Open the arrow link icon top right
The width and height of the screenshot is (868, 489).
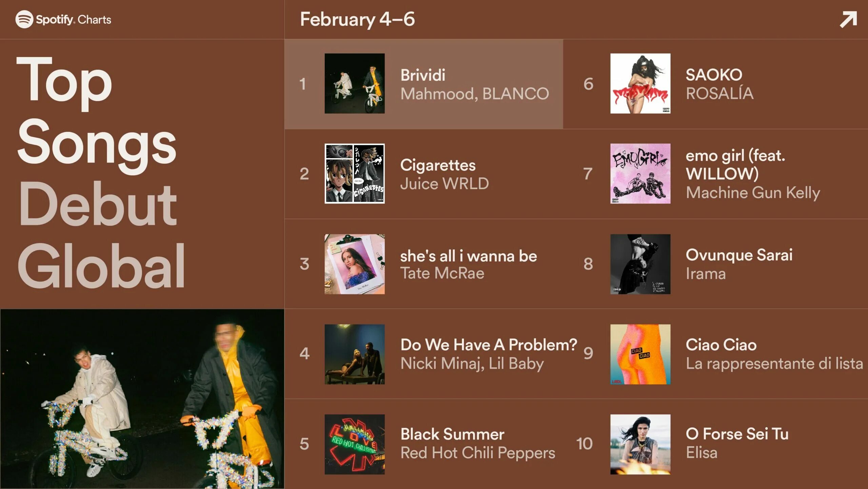click(848, 19)
